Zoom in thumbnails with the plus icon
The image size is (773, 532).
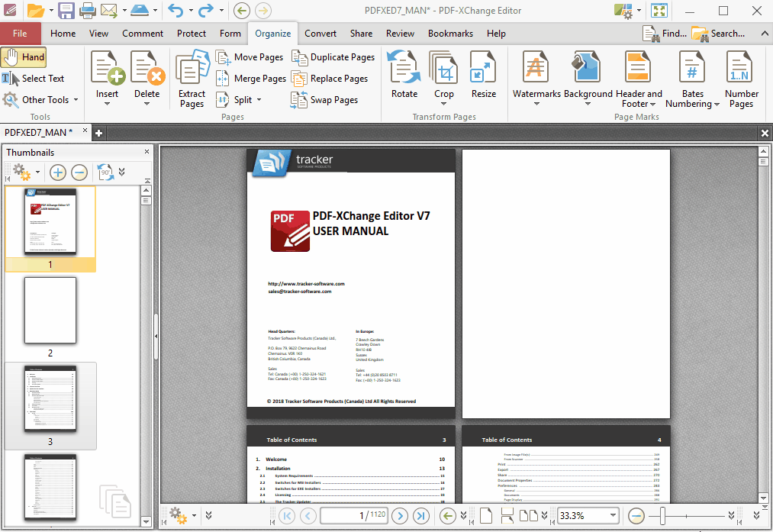(58, 172)
